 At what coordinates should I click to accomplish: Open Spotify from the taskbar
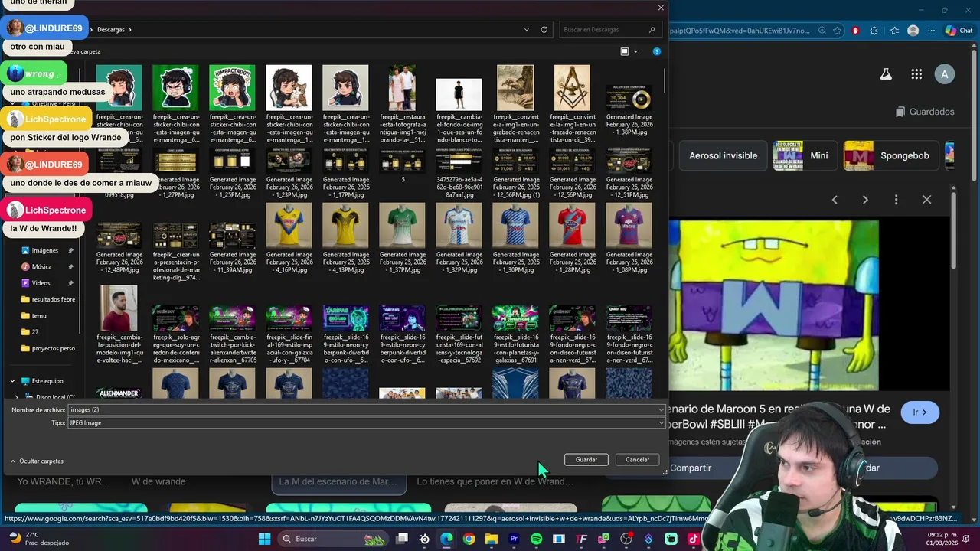[x=536, y=539]
